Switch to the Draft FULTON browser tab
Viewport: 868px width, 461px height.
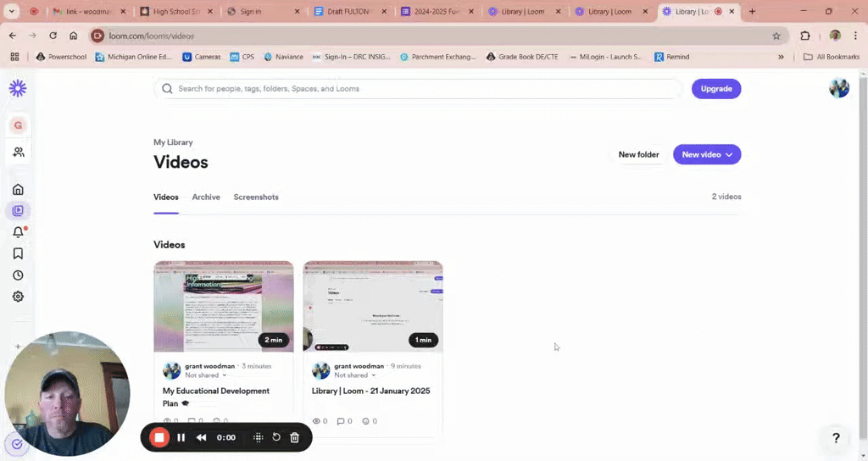click(350, 12)
